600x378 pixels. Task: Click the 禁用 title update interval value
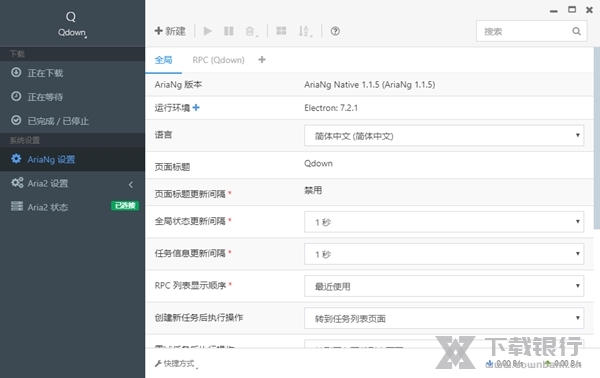pyautogui.click(x=313, y=190)
